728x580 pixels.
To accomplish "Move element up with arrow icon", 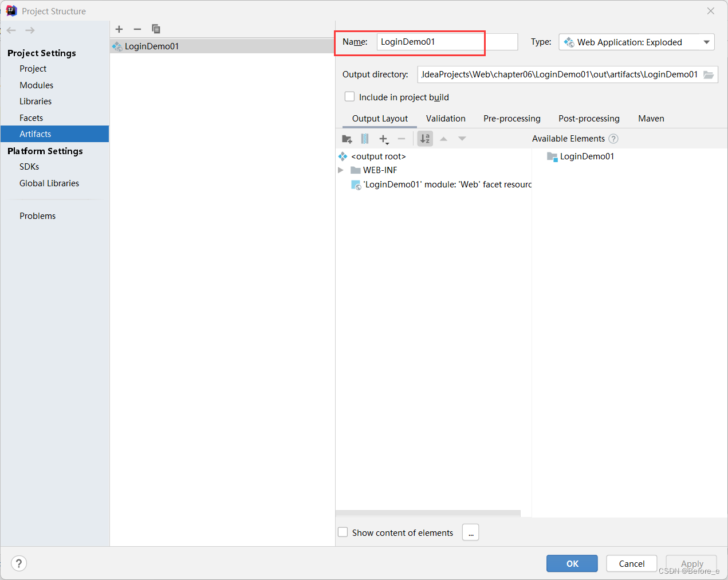I will pos(443,139).
